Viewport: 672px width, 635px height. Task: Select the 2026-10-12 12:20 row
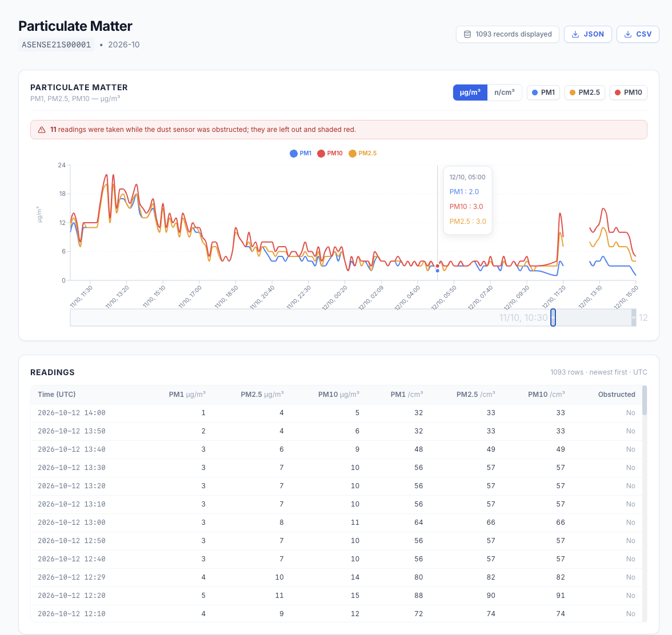(x=337, y=596)
